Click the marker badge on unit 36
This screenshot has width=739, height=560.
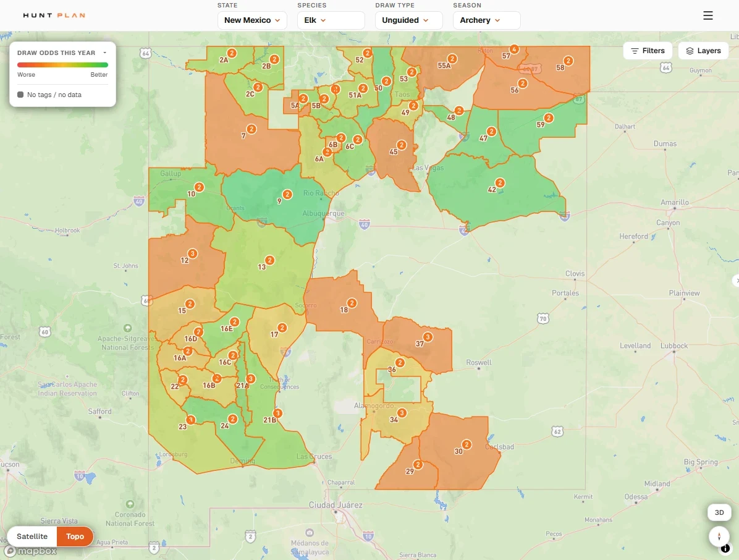tap(400, 362)
